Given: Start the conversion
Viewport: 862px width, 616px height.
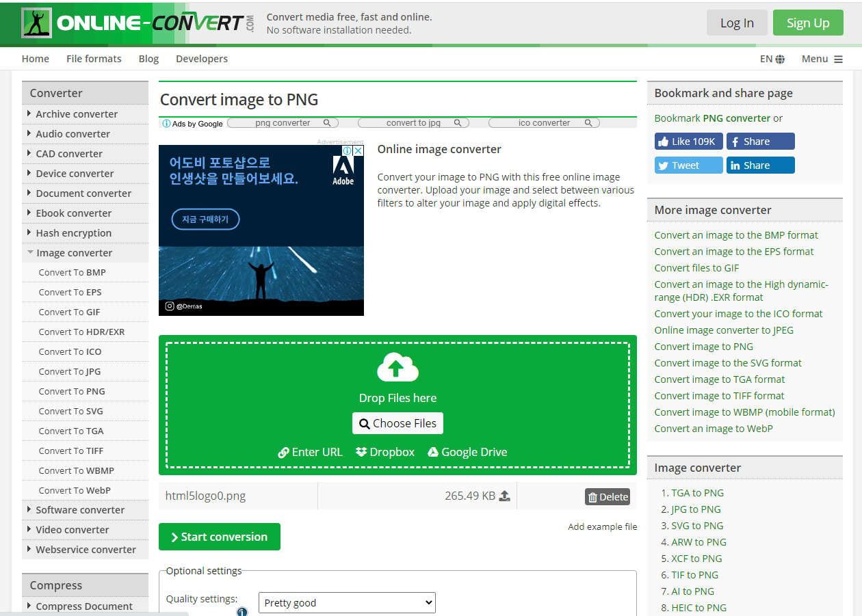Looking at the screenshot, I should pos(220,537).
